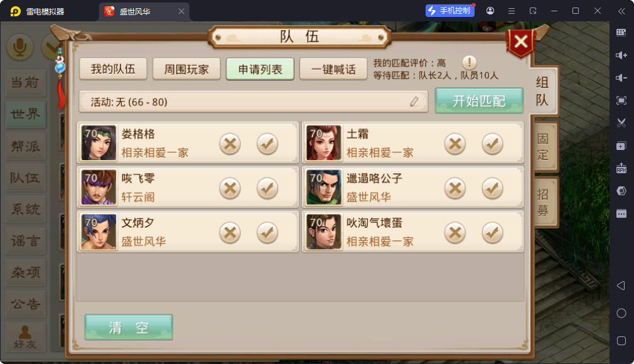The image size is (634, 364).
Task: Select the 招募 side tab
Action: pyautogui.click(x=543, y=202)
